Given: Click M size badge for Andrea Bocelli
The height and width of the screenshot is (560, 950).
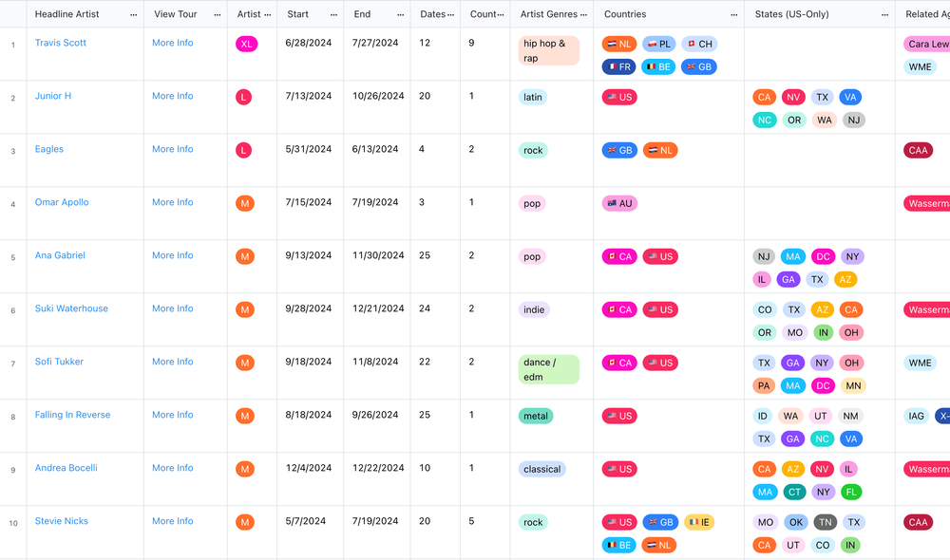Looking at the screenshot, I should (245, 469).
